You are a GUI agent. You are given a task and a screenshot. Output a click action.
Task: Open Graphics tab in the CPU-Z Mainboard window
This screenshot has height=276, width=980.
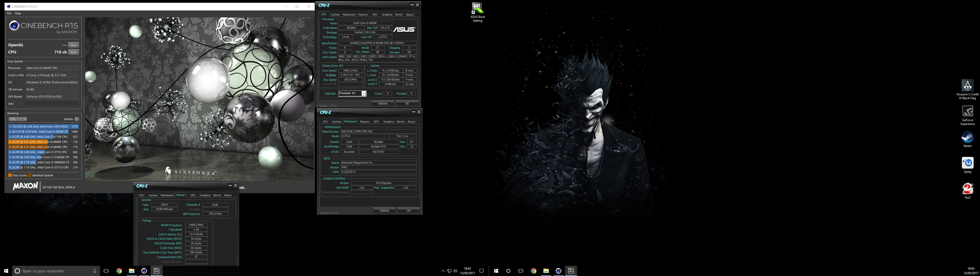click(x=388, y=122)
